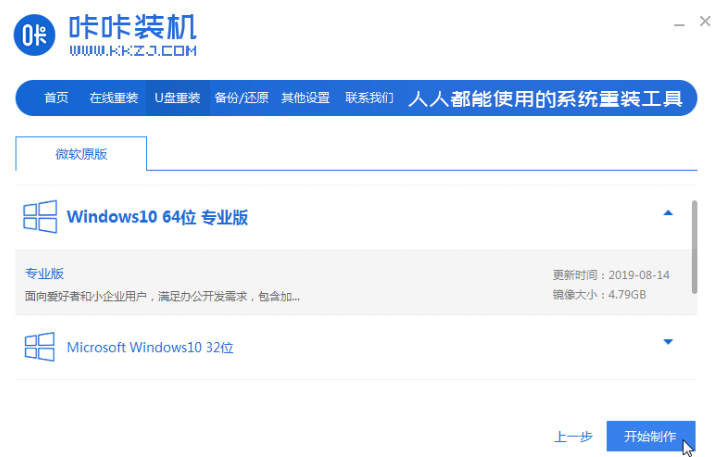Screen dimensions: 720x457
Task: Click the Windows logo beside Microsoft Windows10 32位
Action: (x=40, y=347)
